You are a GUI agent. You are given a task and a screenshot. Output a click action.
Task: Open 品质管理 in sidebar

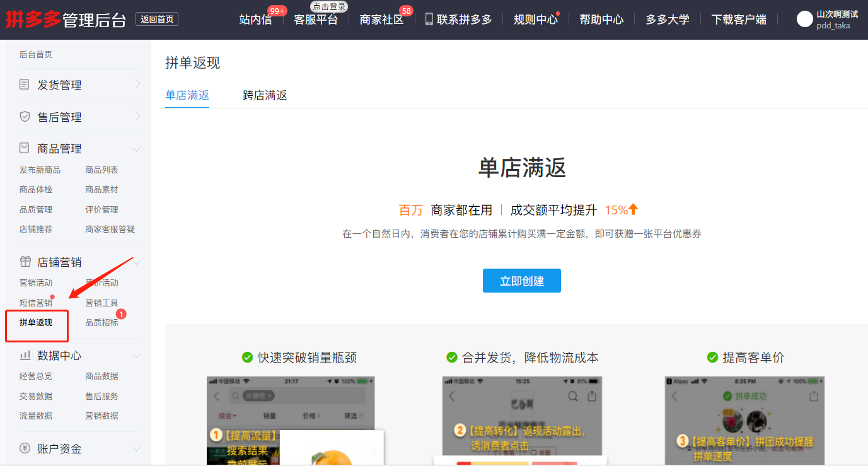pos(36,209)
